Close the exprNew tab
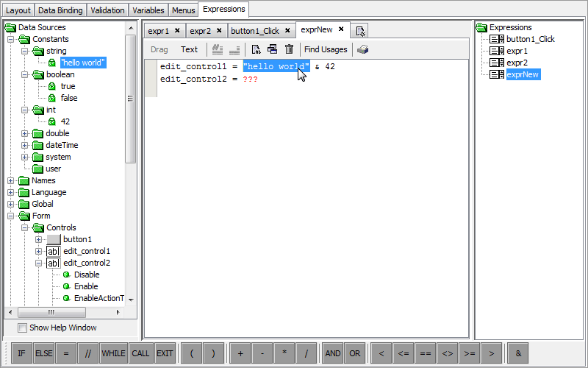Viewport: 588px width, 368px height. coord(341,30)
